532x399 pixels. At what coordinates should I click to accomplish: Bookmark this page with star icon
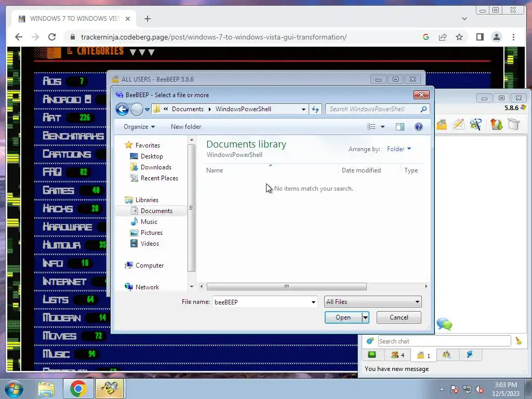pos(459,37)
